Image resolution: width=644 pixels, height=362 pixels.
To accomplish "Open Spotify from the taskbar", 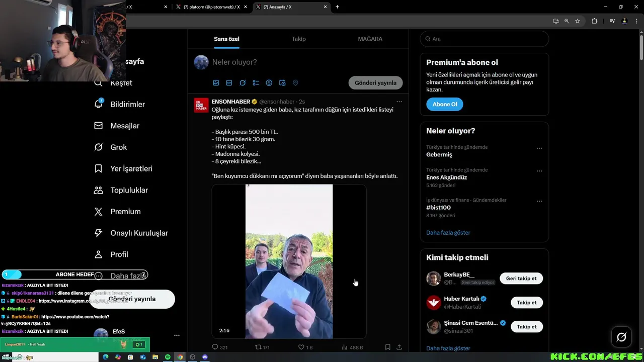I will (x=168, y=357).
